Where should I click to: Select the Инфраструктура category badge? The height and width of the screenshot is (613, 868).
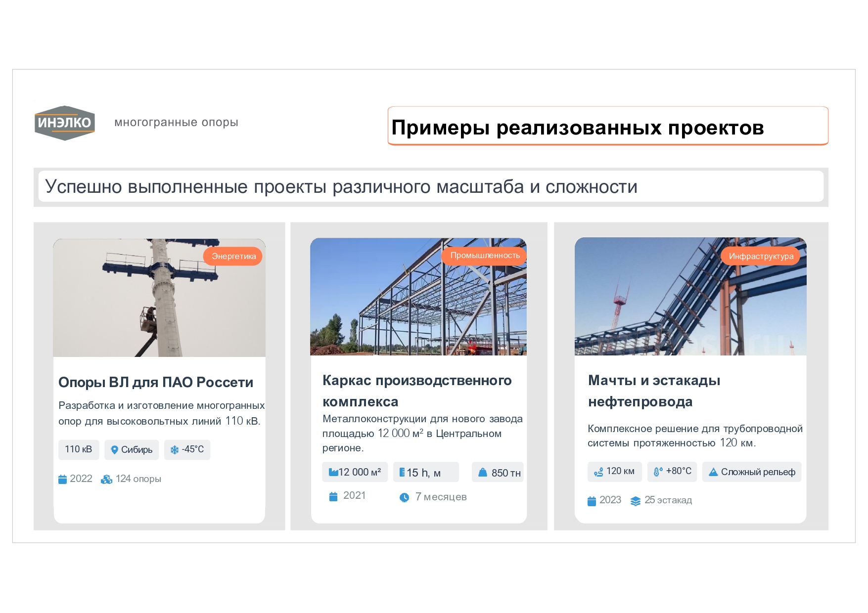coord(760,256)
